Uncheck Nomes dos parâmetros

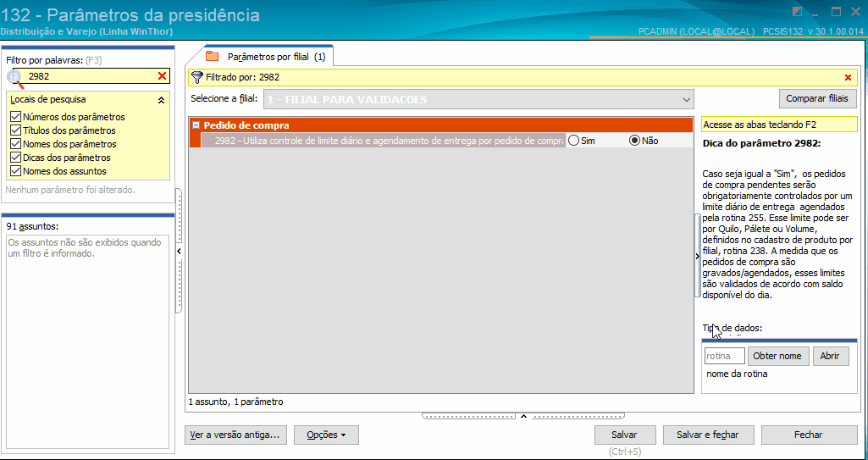coord(15,144)
